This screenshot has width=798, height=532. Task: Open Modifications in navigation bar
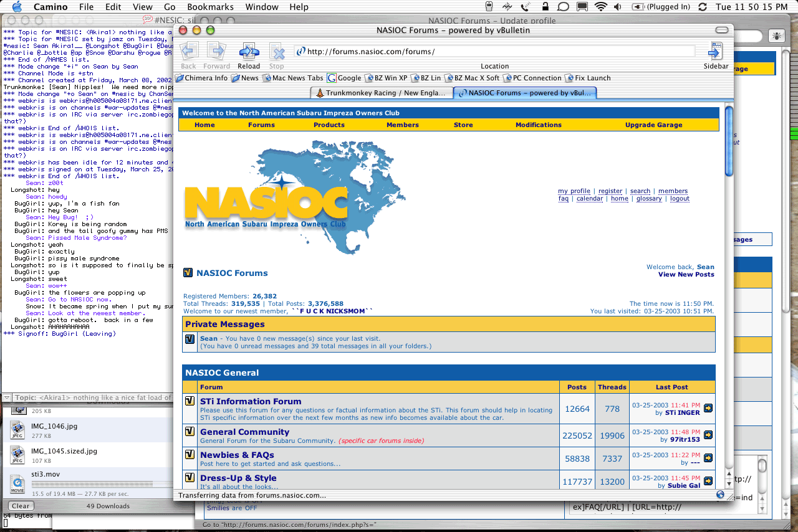point(539,125)
